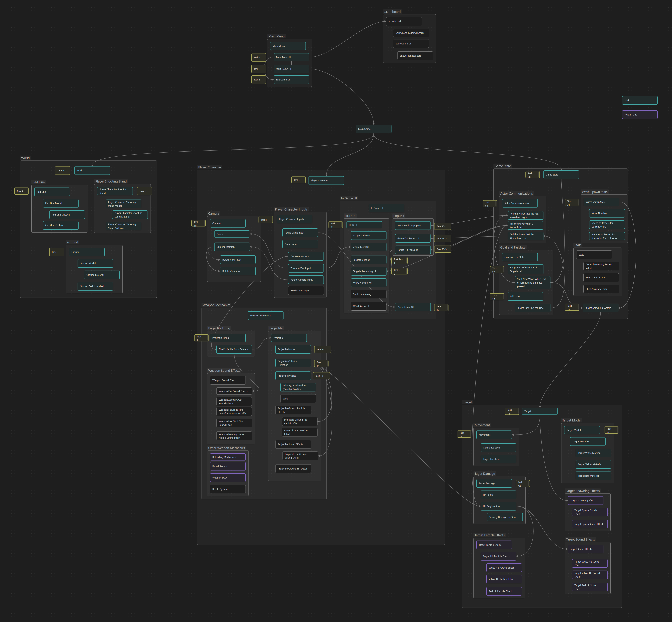This screenshot has width=672, height=622.
Task: Select the Camera Rotation node
Action: tap(232, 247)
